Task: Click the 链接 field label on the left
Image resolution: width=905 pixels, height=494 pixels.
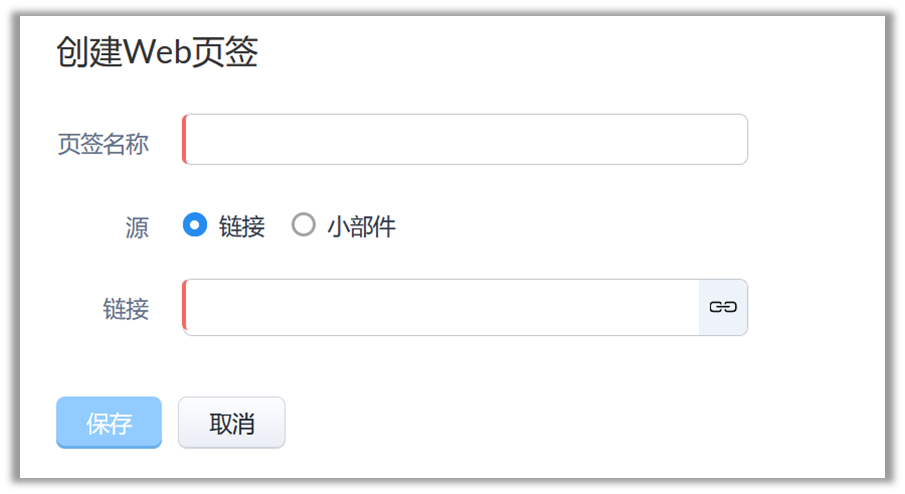Action: tap(126, 309)
